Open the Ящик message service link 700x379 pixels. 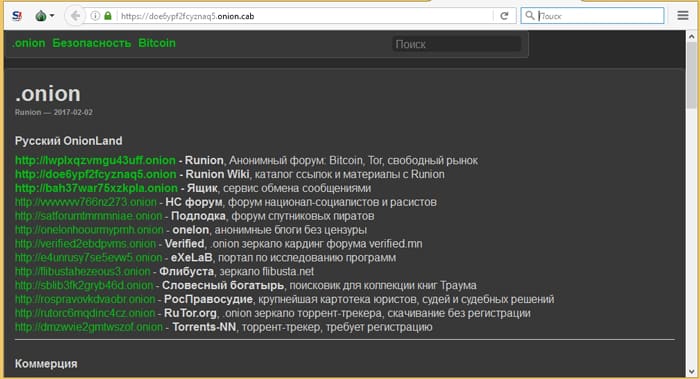coord(96,188)
